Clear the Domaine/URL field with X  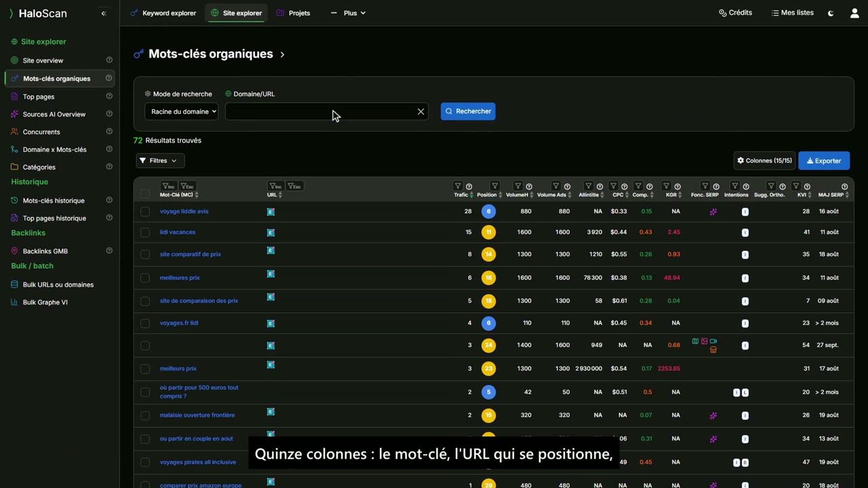[x=421, y=112]
